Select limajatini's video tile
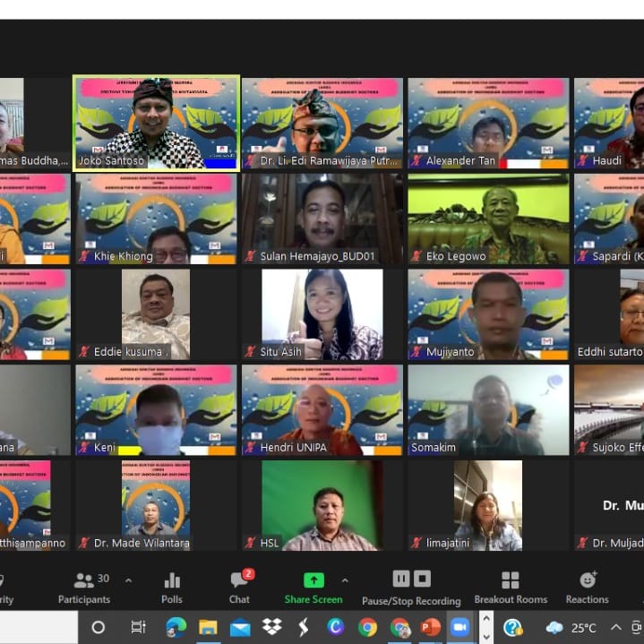 [488, 505]
